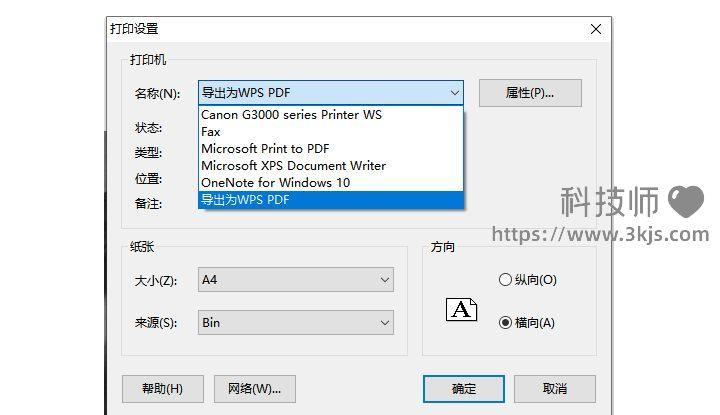The width and height of the screenshot is (720, 415).
Task: Open the 大小 paper size dropdown
Action: (295, 281)
